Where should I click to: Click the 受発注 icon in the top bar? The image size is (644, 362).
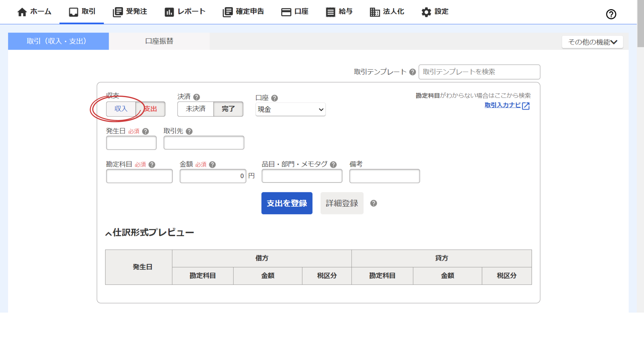[x=118, y=12]
